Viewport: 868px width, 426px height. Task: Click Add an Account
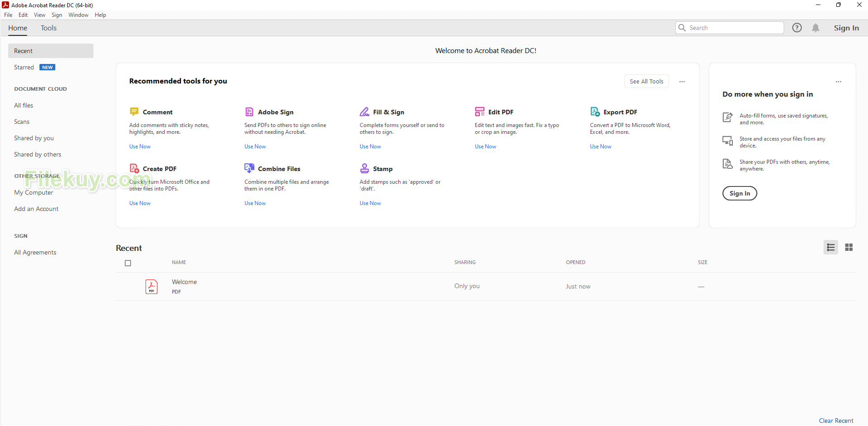tap(36, 209)
